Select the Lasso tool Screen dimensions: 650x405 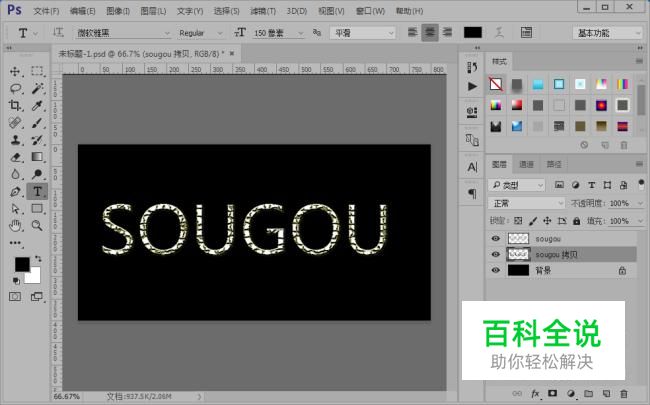(15, 88)
